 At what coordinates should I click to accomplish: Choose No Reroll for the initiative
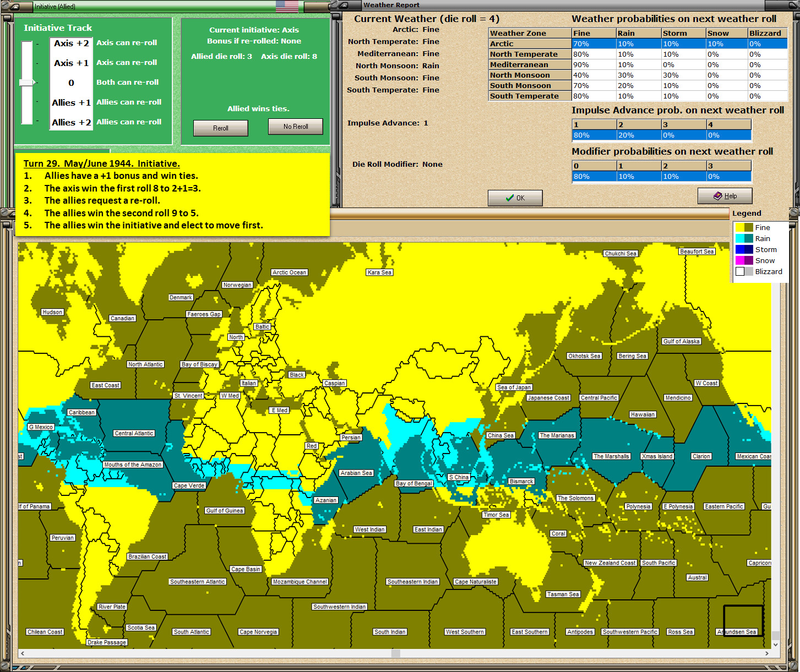296,127
